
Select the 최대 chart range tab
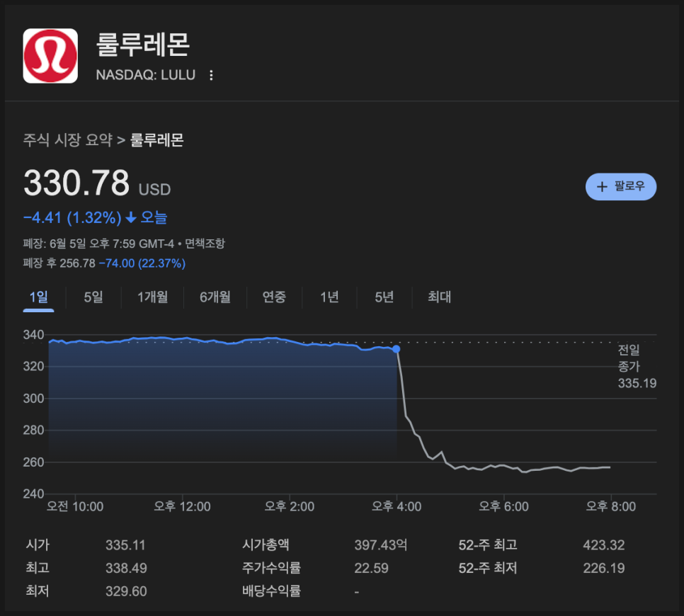439,297
